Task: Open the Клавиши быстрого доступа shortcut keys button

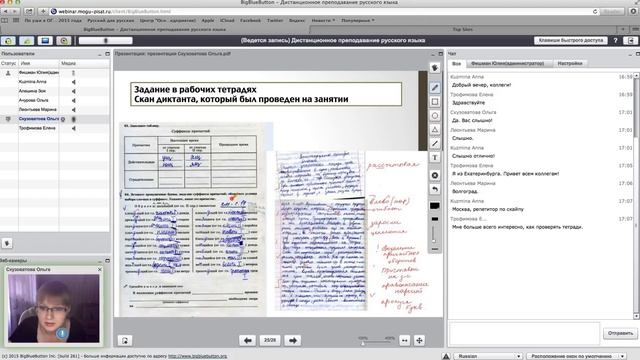Action: (x=570, y=40)
